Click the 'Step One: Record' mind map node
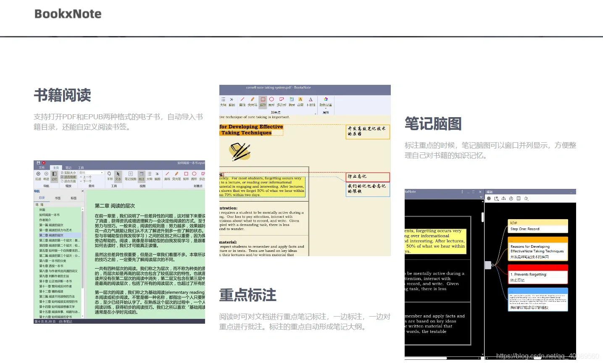The height and width of the screenshot is (364, 603). (538, 226)
